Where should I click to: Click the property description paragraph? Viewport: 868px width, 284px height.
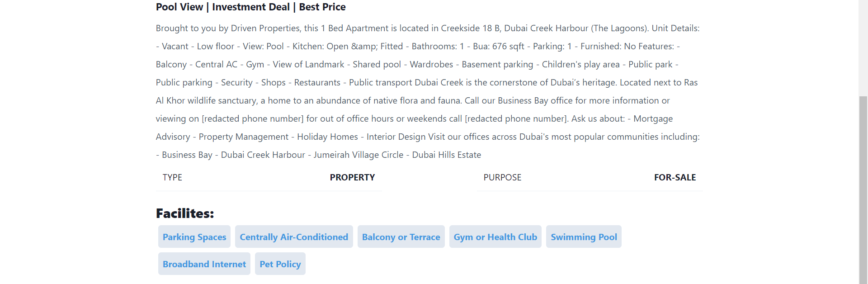427,90
